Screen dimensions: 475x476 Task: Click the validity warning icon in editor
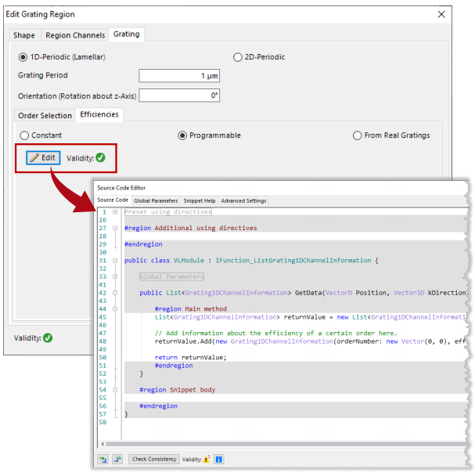click(x=207, y=459)
